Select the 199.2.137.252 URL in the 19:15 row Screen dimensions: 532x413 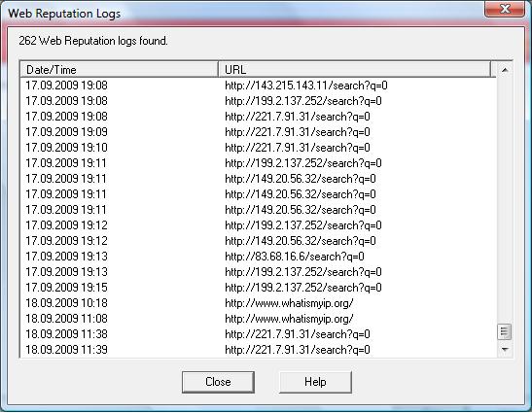(x=303, y=288)
